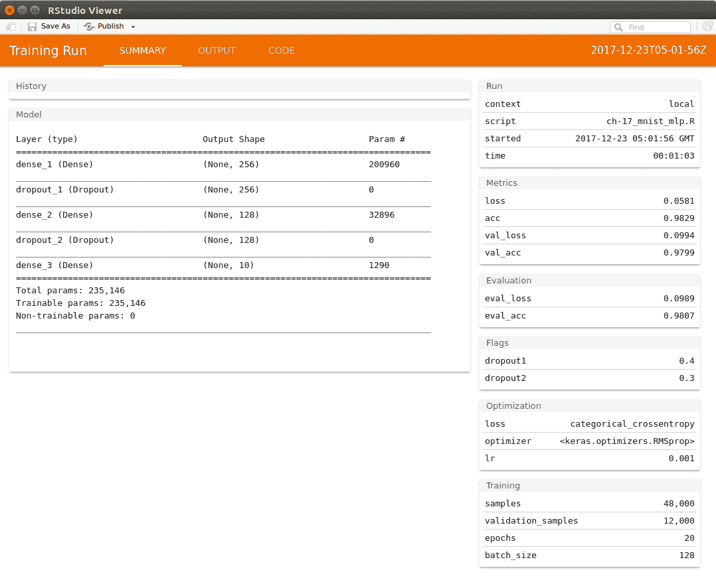Click eval_loss value 0.0989
Image resolution: width=716 pixels, height=588 pixels.
point(679,299)
